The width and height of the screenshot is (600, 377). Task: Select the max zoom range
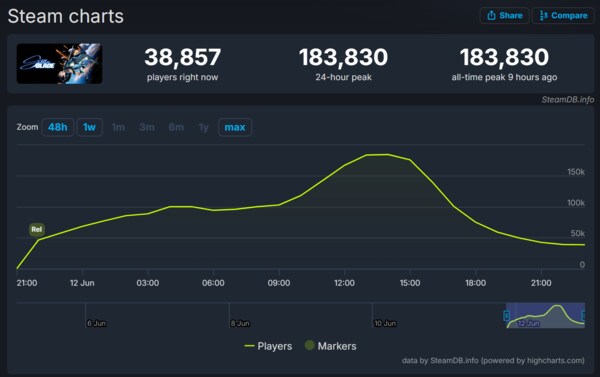coord(235,127)
